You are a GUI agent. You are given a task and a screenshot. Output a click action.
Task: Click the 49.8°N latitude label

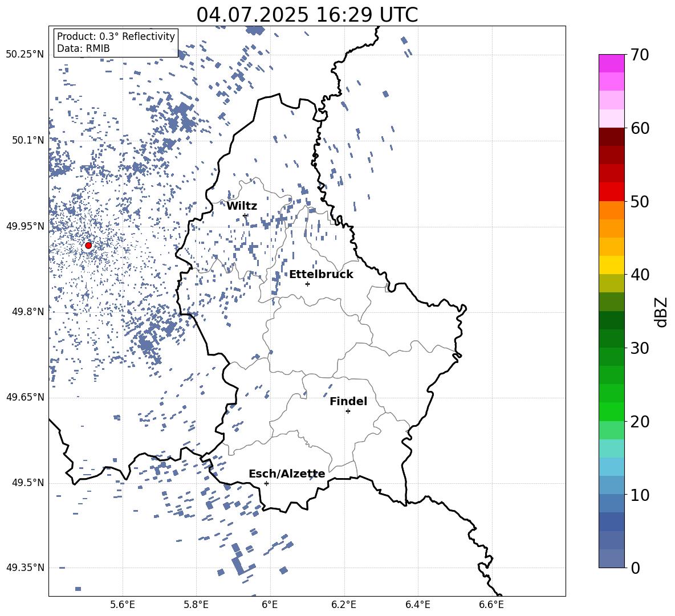(x=28, y=312)
